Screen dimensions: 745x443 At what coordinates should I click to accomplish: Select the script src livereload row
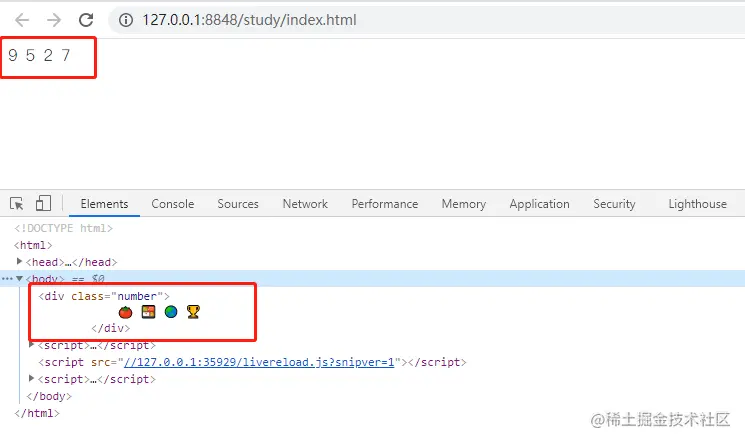(252, 362)
